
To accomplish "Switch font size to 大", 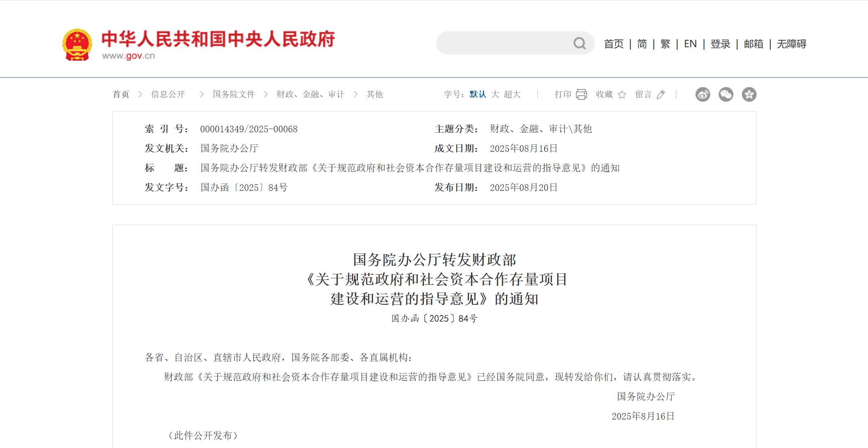I will 495,94.
